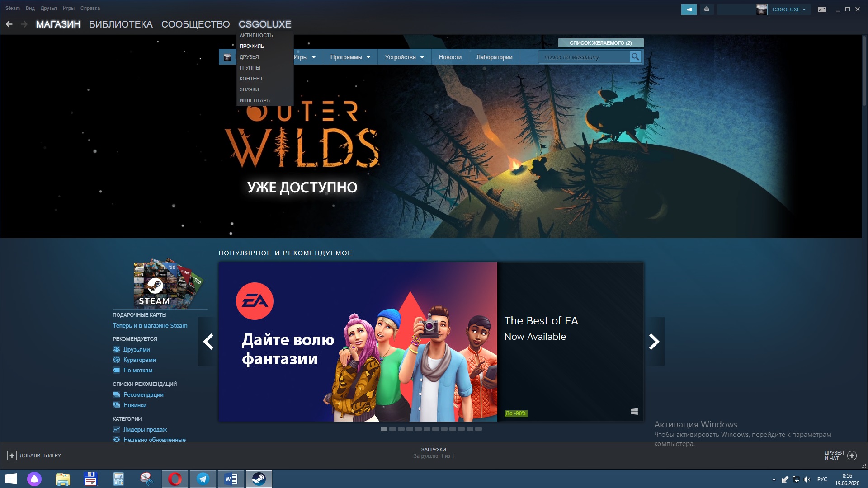
Task: Click the Теперь и в магазине Steam link
Action: (150, 325)
